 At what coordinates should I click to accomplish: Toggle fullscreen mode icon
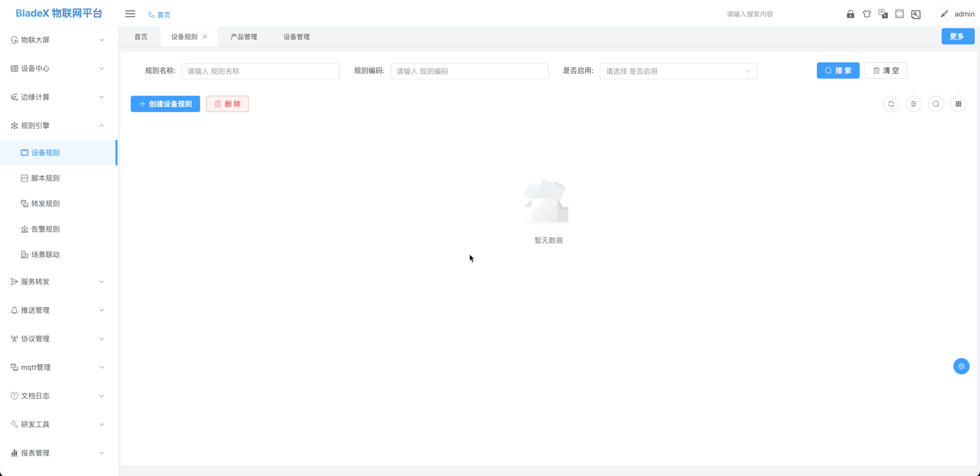(x=900, y=14)
